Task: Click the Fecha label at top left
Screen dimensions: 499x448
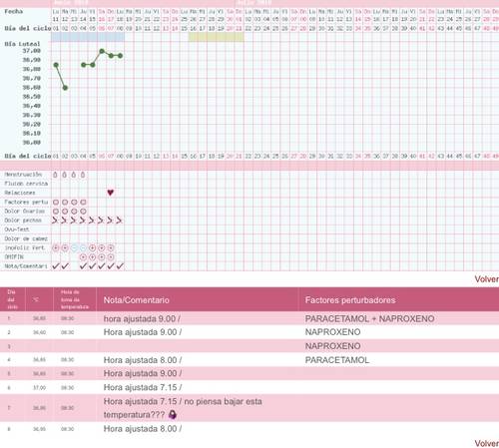Action: coord(14,11)
